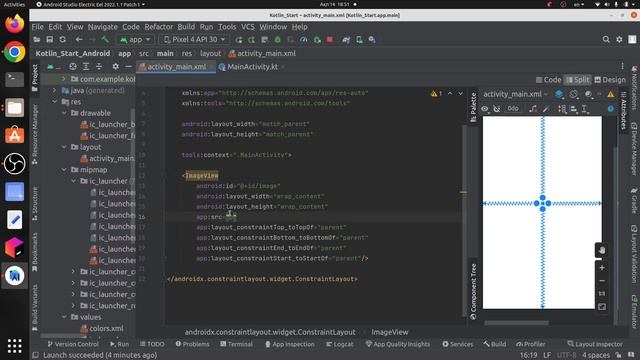Image resolution: width=640 pixels, height=360 pixels.
Task: Open Problems tool window
Action: coord(192,344)
